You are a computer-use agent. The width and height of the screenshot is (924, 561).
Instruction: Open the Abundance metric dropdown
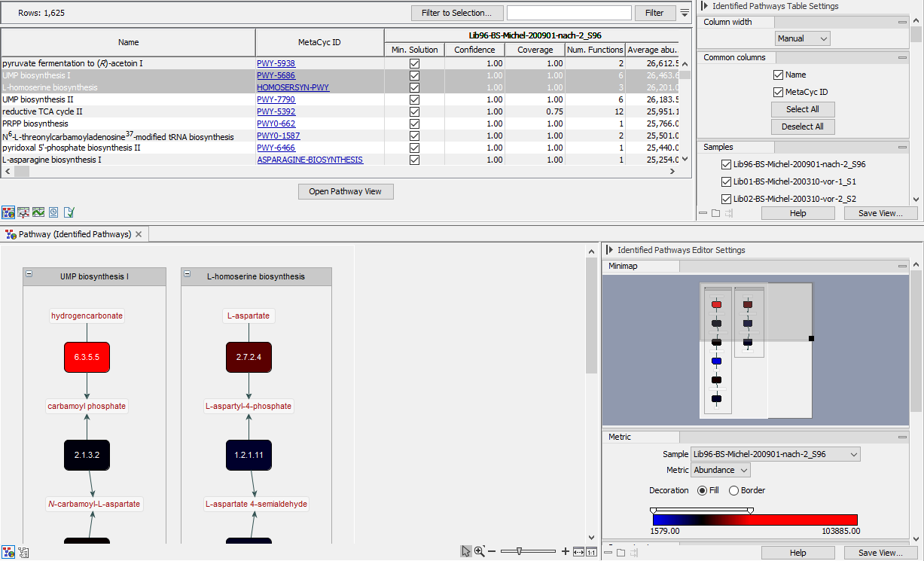click(x=720, y=469)
